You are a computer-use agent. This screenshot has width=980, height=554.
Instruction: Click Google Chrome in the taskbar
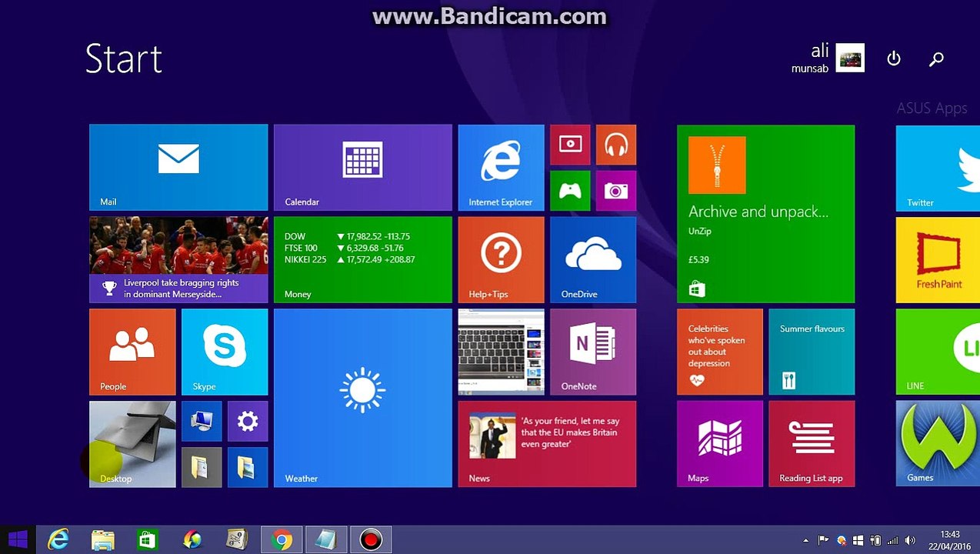point(282,540)
